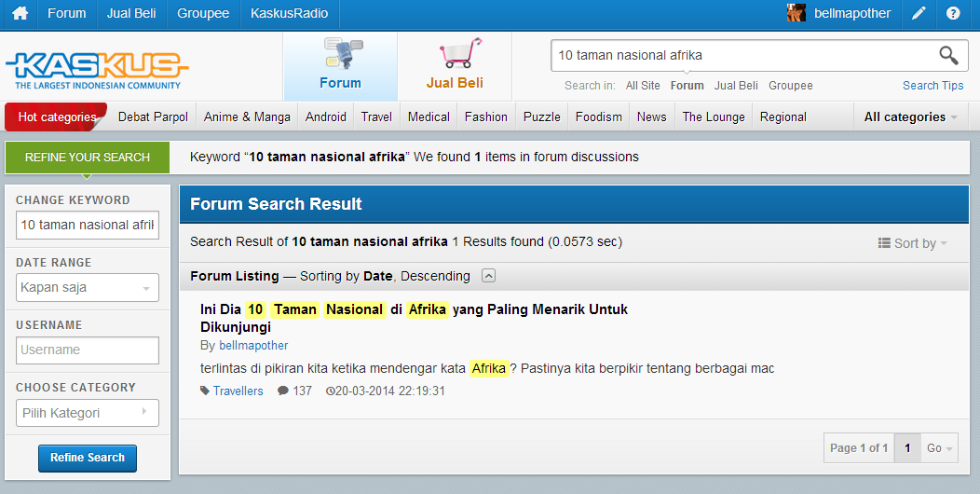The image size is (980, 494).
Task: Focus the Change Keyword field
Action: (x=88, y=226)
